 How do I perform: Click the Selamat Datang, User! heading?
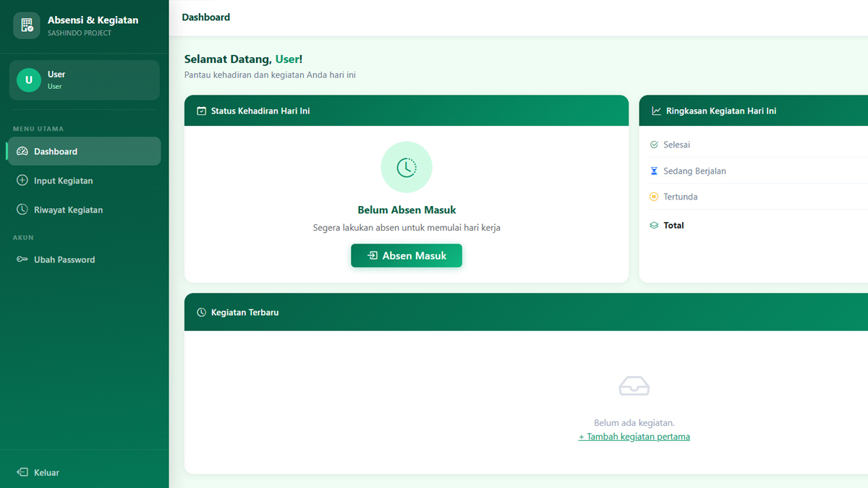pos(243,59)
